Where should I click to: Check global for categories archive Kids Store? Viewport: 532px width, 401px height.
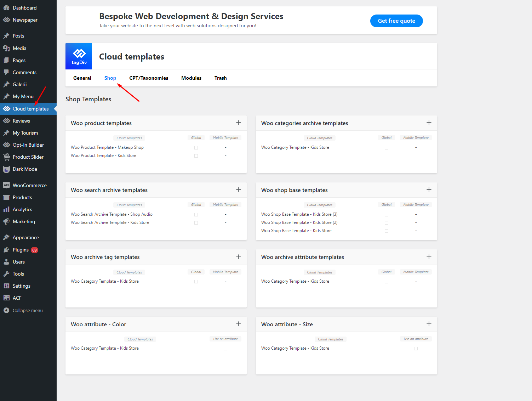pyautogui.click(x=387, y=148)
